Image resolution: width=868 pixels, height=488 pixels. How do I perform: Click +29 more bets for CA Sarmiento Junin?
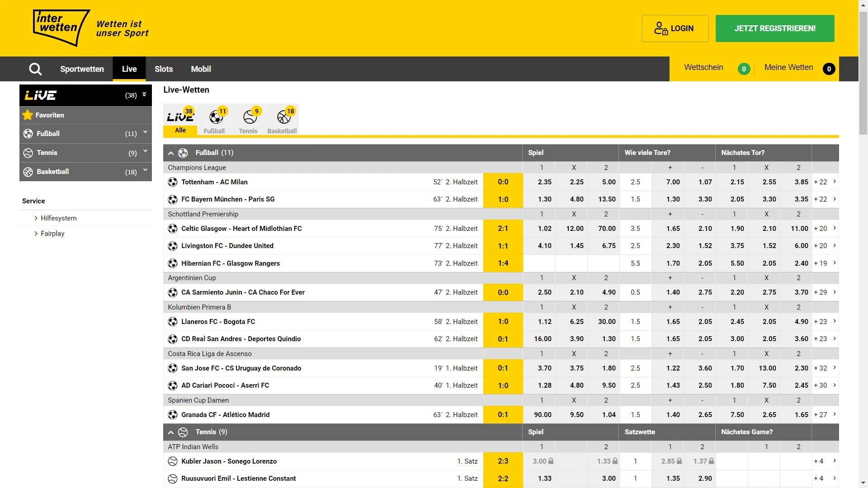click(x=820, y=292)
